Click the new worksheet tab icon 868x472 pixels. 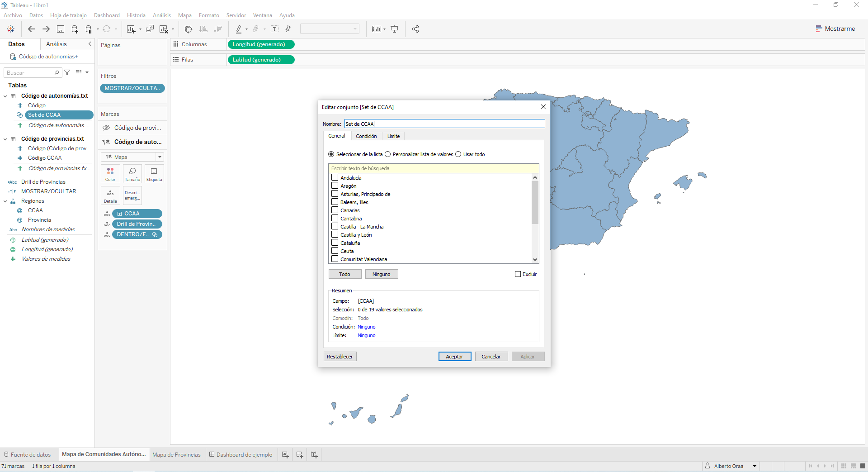coord(285,455)
